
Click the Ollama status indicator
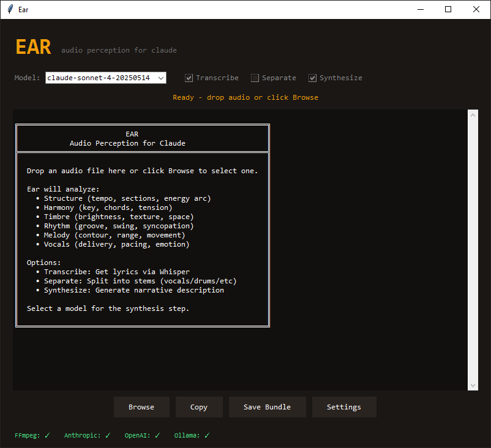192,436
